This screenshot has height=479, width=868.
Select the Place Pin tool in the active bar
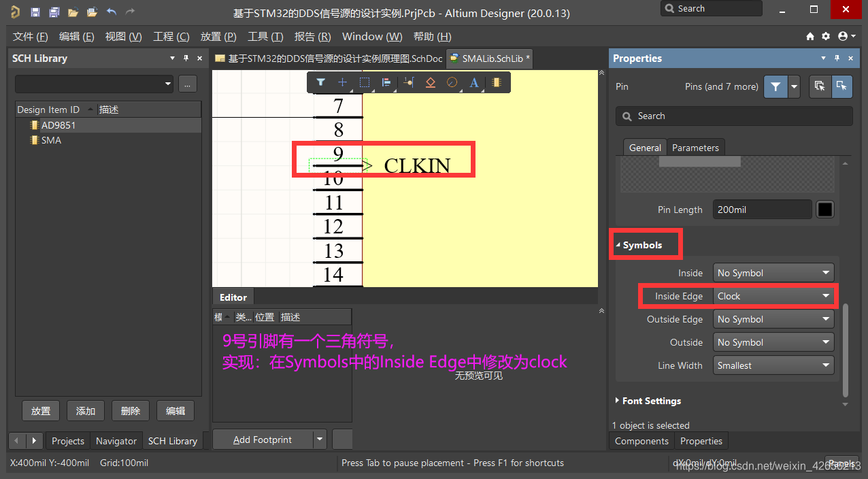(408, 82)
